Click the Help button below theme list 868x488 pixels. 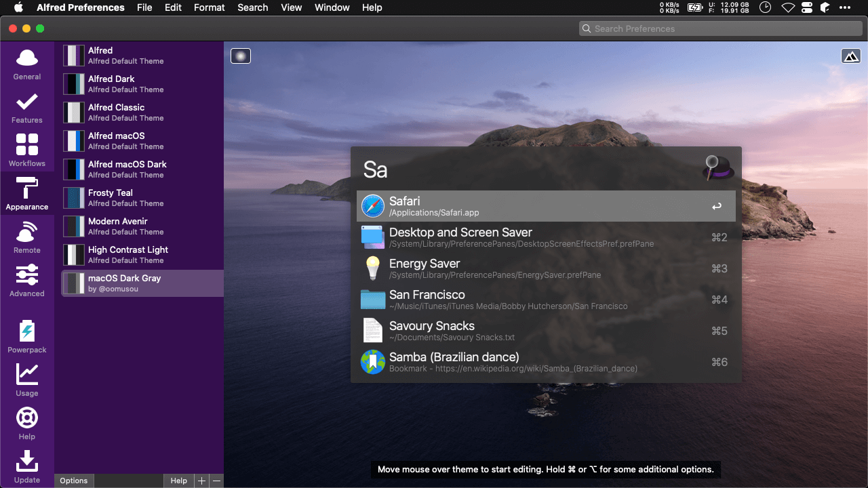(179, 481)
